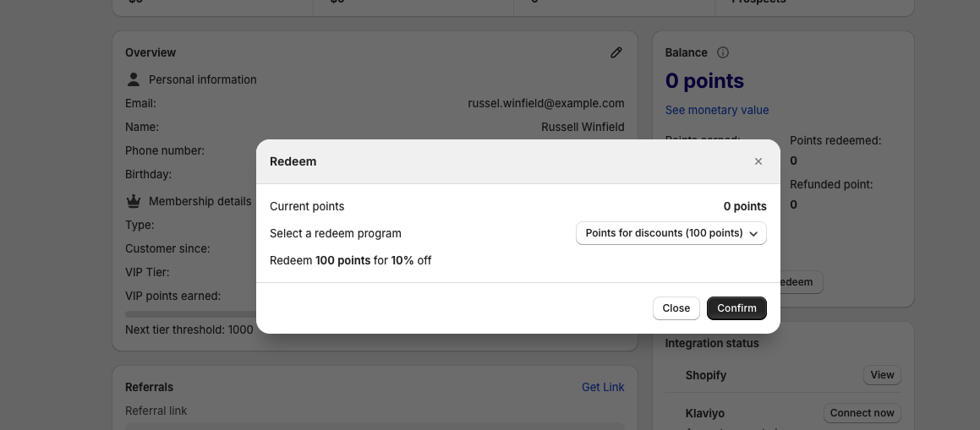980x430 pixels.
Task: Confirm the points redemption
Action: [736, 308]
